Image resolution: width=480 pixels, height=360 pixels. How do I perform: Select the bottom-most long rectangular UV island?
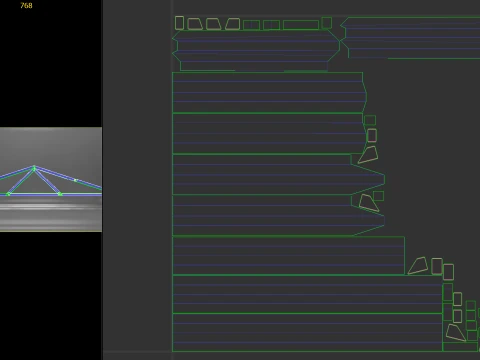click(x=307, y=332)
